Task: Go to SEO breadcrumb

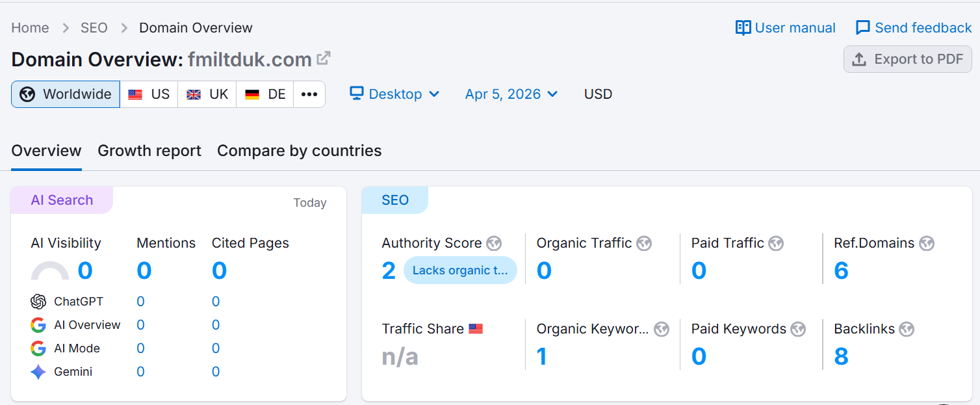Action: [94, 28]
